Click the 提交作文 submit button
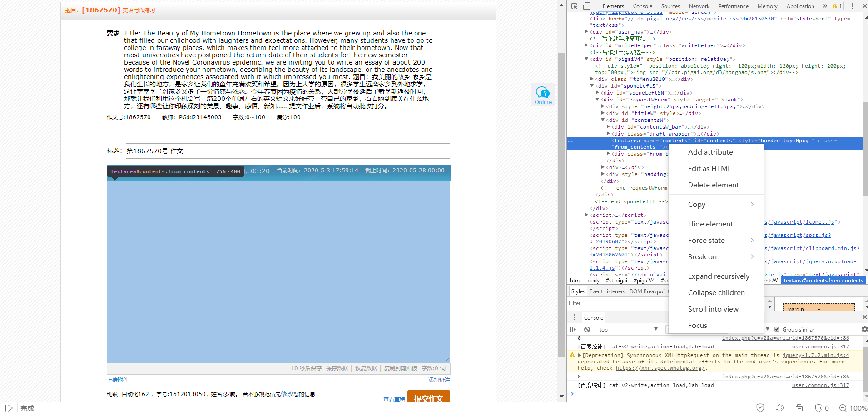The image size is (868, 412). click(428, 397)
